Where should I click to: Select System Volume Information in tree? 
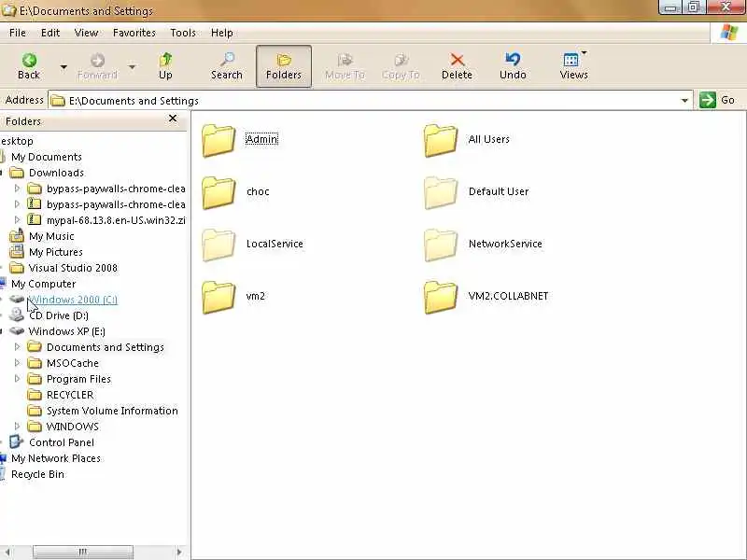(x=112, y=411)
